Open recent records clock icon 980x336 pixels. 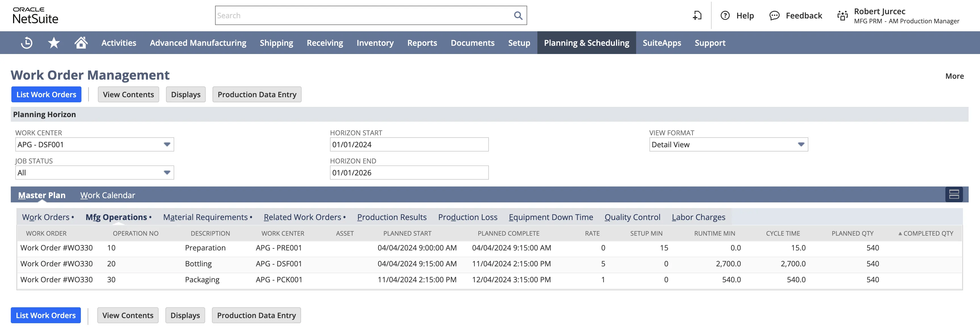(26, 43)
